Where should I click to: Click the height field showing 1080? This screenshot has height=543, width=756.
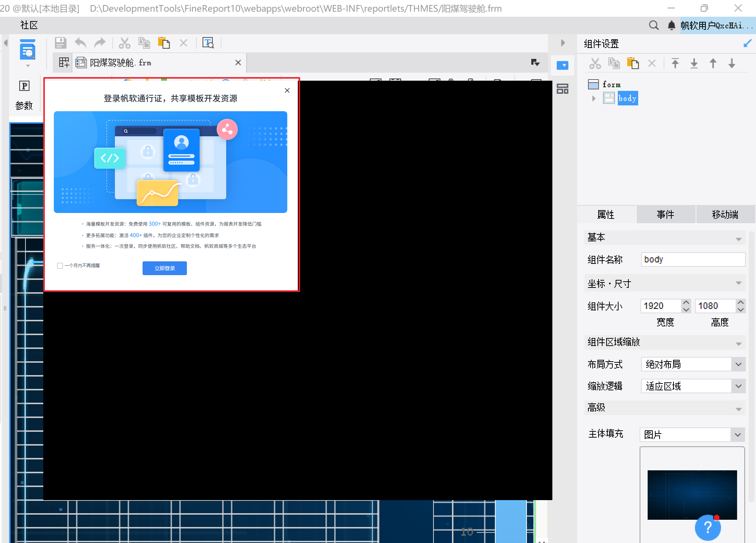[x=716, y=306]
